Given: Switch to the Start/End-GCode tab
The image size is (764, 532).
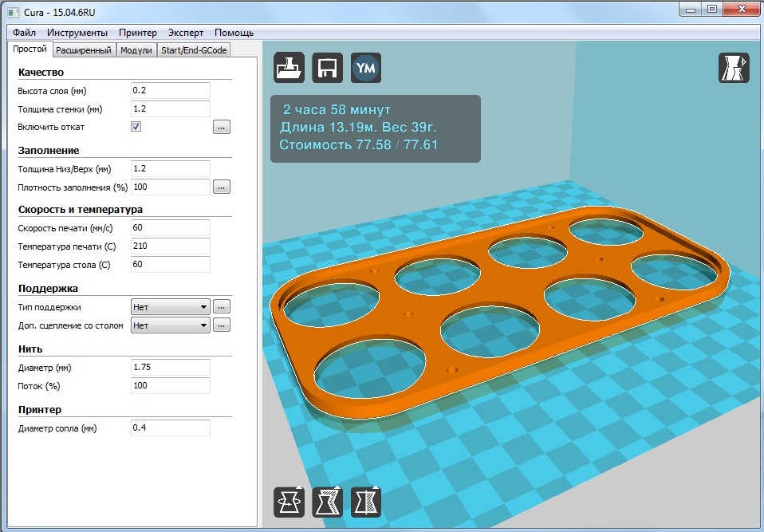Looking at the screenshot, I should tap(194, 50).
